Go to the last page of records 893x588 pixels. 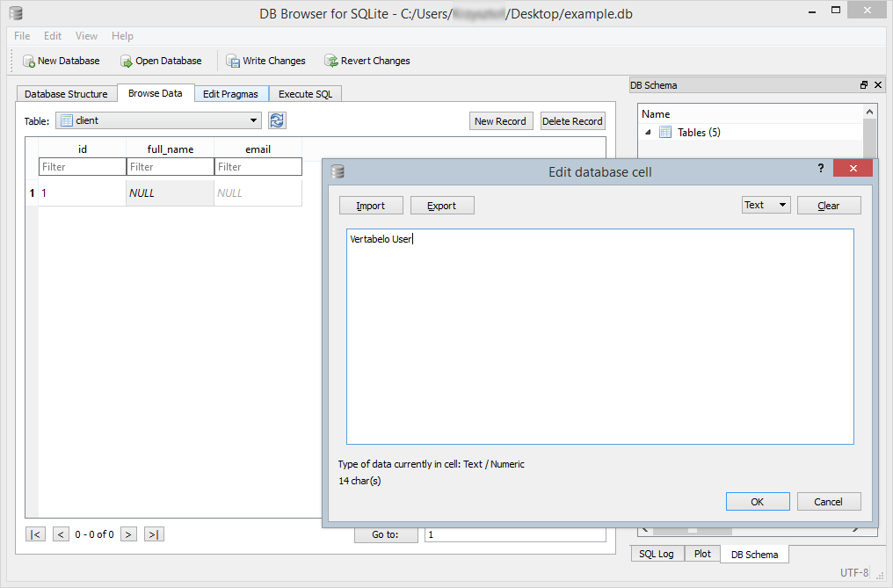(x=154, y=534)
